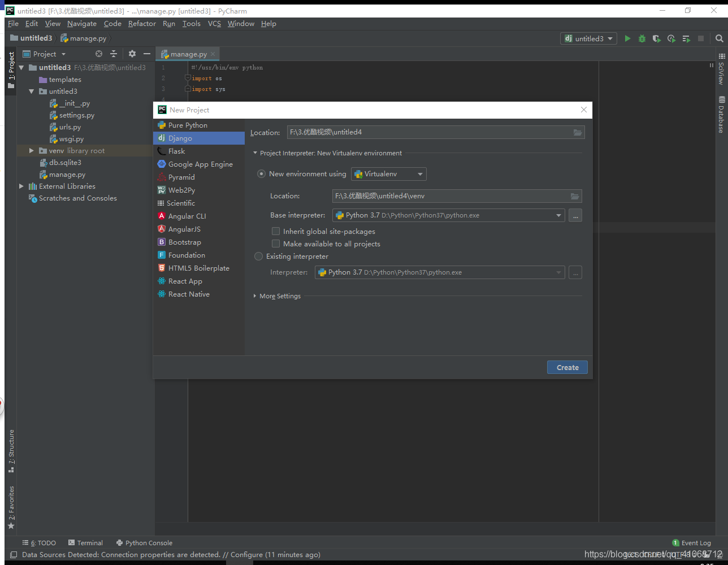Click the Stop square icon
The width and height of the screenshot is (728, 565).
click(x=701, y=38)
